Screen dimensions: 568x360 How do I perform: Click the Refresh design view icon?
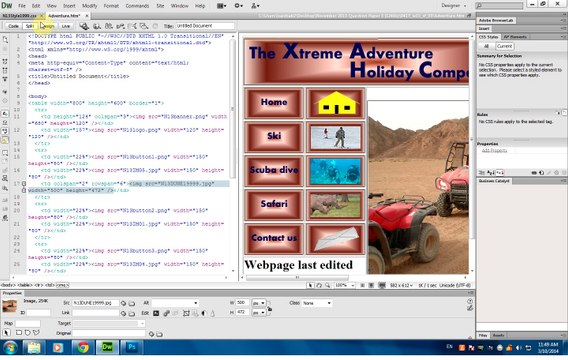coord(155,26)
